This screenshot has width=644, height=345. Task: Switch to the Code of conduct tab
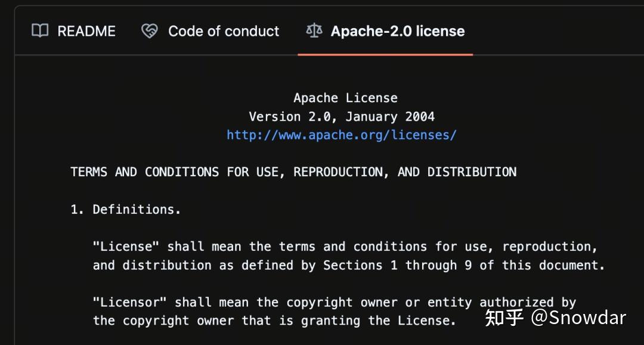pyautogui.click(x=223, y=31)
